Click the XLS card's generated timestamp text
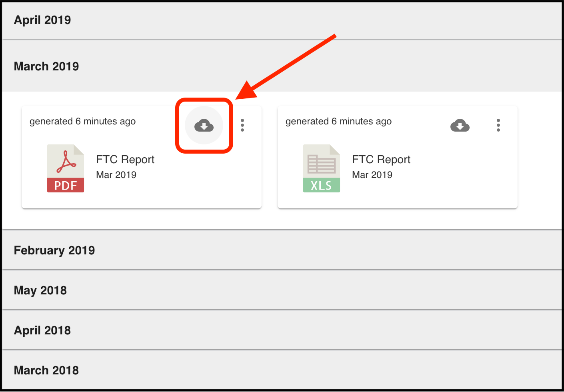Image resolution: width=564 pixels, height=392 pixels. (338, 121)
